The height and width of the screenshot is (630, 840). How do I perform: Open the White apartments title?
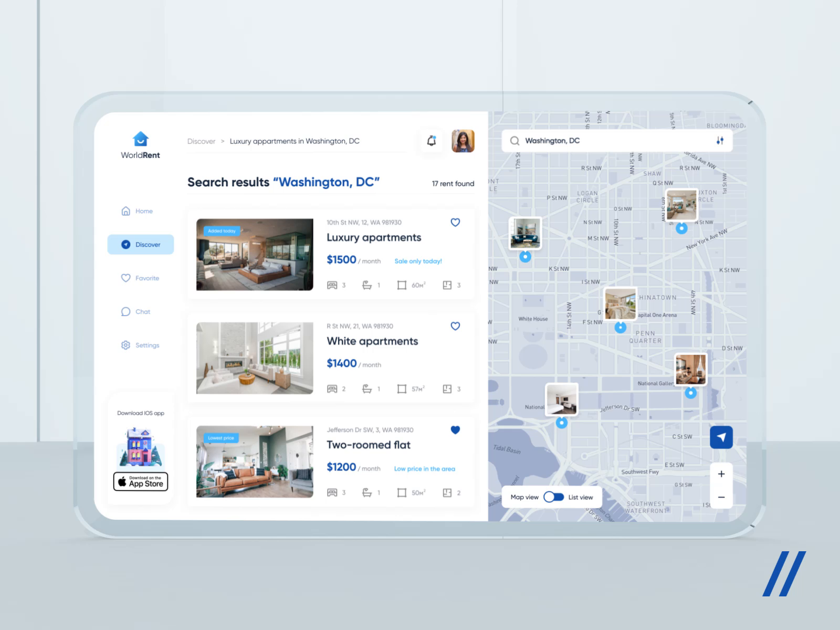tap(372, 341)
